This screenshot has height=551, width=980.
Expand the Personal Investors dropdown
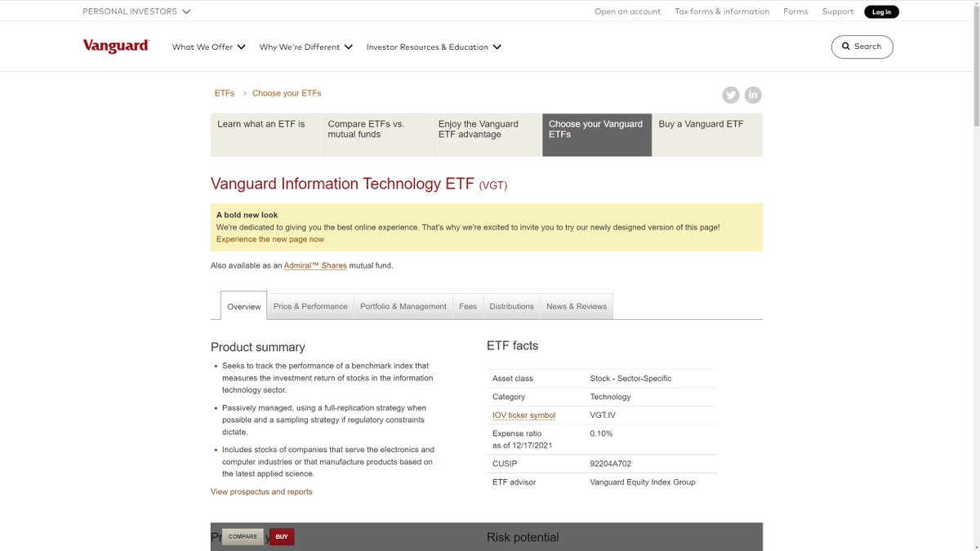[136, 11]
